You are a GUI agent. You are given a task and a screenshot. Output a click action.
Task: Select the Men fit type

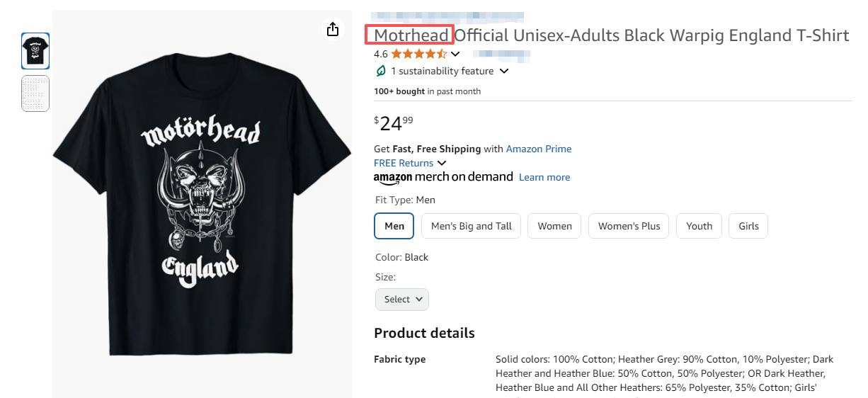point(394,226)
